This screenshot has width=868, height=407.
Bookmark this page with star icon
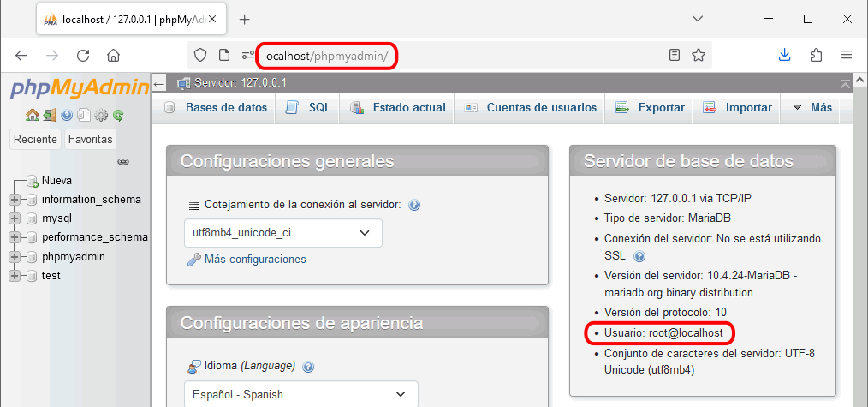699,55
